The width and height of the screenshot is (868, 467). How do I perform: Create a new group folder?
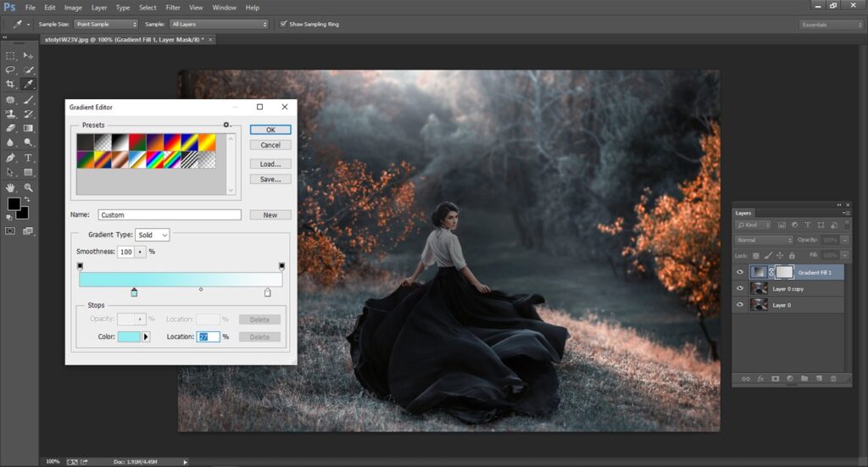click(804, 379)
